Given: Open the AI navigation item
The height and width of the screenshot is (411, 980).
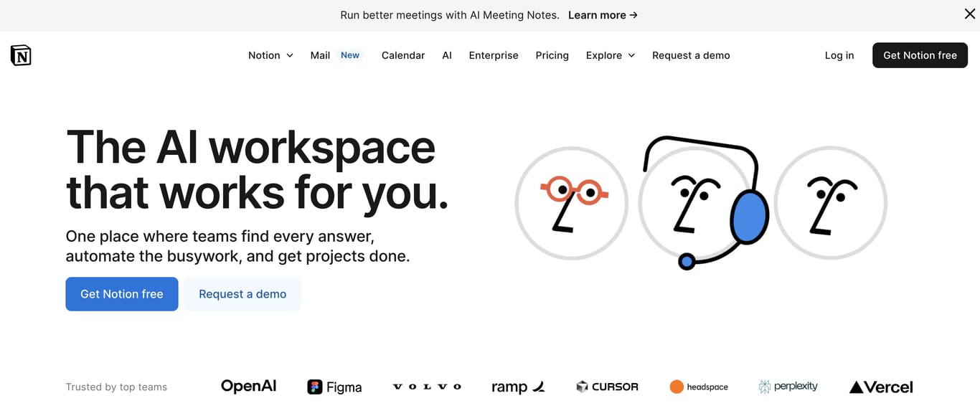Looking at the screenshot, I should pyautogui.click(x=447, y=55).
